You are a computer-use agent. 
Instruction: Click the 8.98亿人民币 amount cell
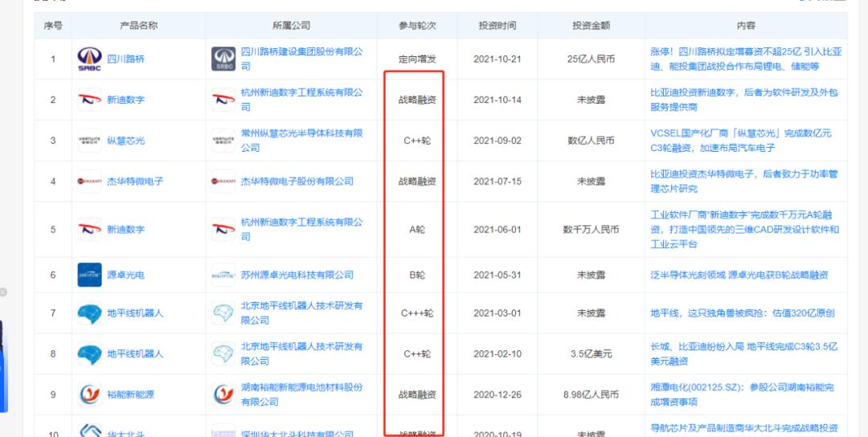click(x=592, y=395)
